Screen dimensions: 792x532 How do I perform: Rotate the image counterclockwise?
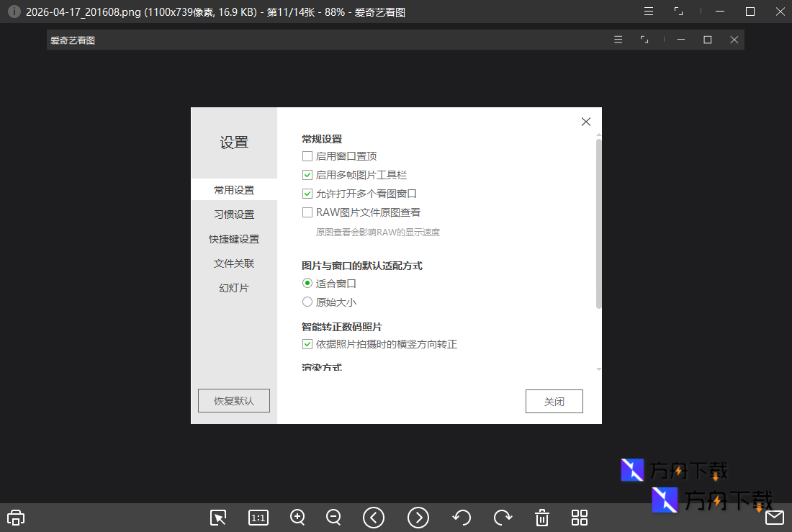click(x=462, y=518)
